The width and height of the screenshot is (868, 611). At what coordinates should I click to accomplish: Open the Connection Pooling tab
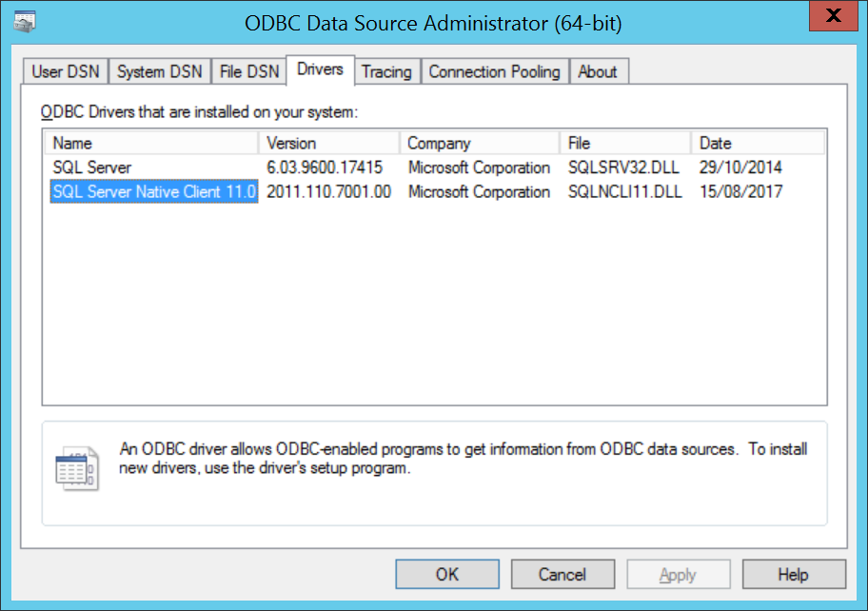point(494,71)
